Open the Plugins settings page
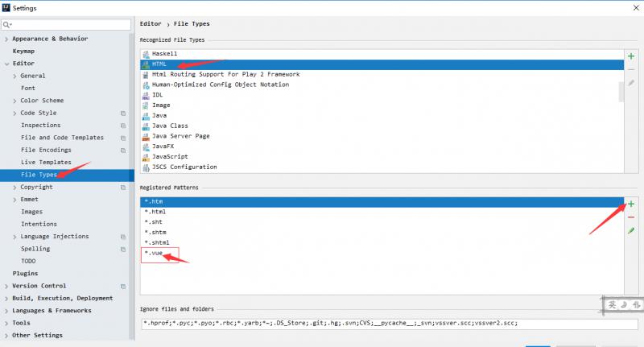This screenshot has height=347, width=644. click(x=25, y=274)
